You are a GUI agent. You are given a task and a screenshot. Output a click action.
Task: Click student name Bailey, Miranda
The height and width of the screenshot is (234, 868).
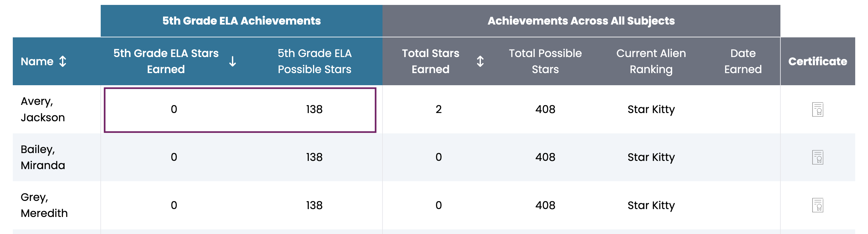click(43, 157)
